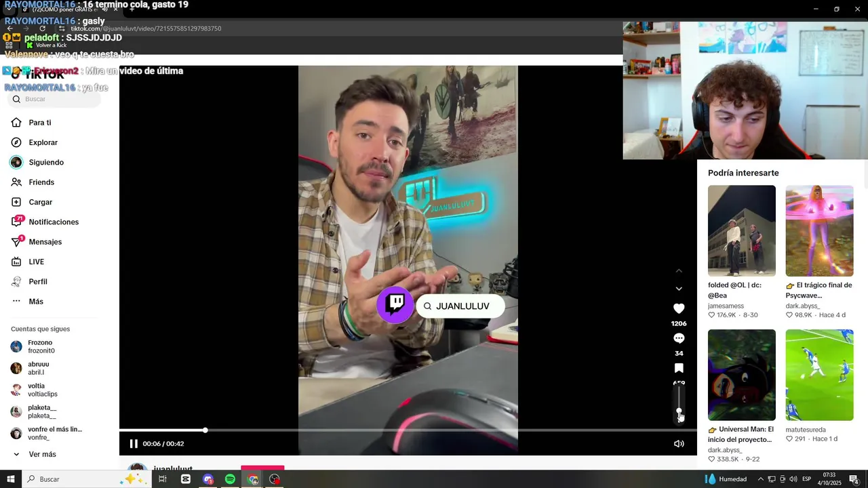Viewport: 868px width, 488px height.
Task: Open a new browser tab
Action: [x=132, y=9]
